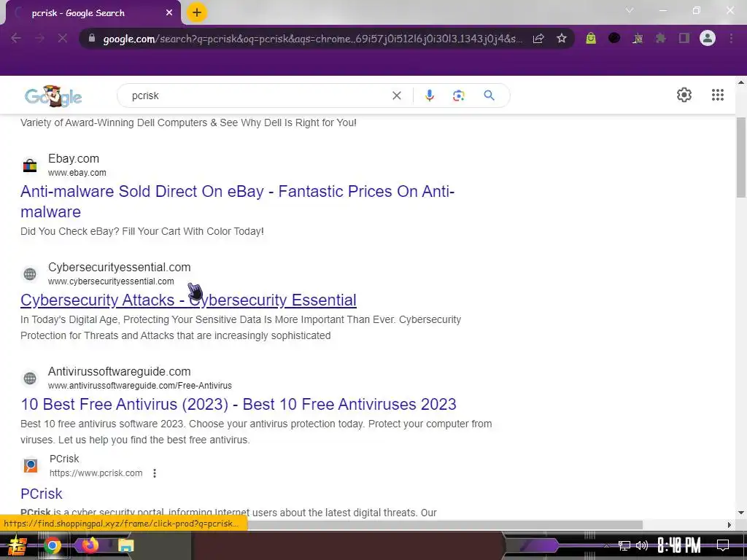747x560 pixels.
Task: Click www.cybersecurityessential.com URL text
Action: point(111,281)
